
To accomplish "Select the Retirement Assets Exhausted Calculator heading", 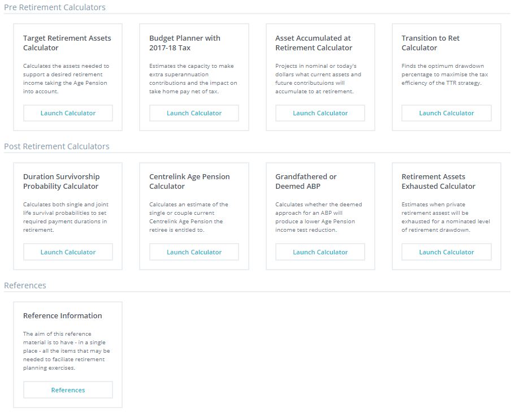I will [438, 181].
